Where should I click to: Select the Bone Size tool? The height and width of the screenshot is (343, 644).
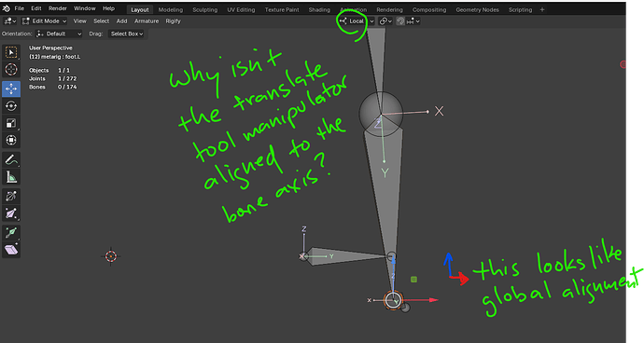pos(11,213)
